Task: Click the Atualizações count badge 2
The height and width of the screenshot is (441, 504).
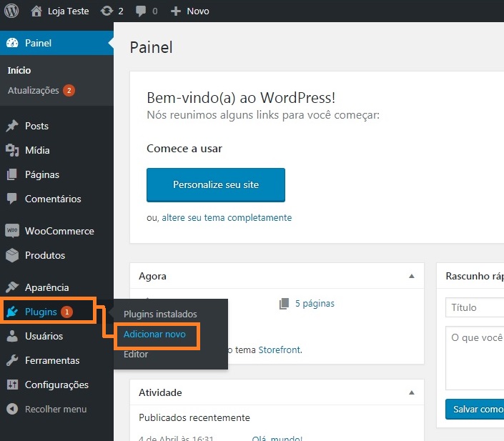Action: pos(69,90)
